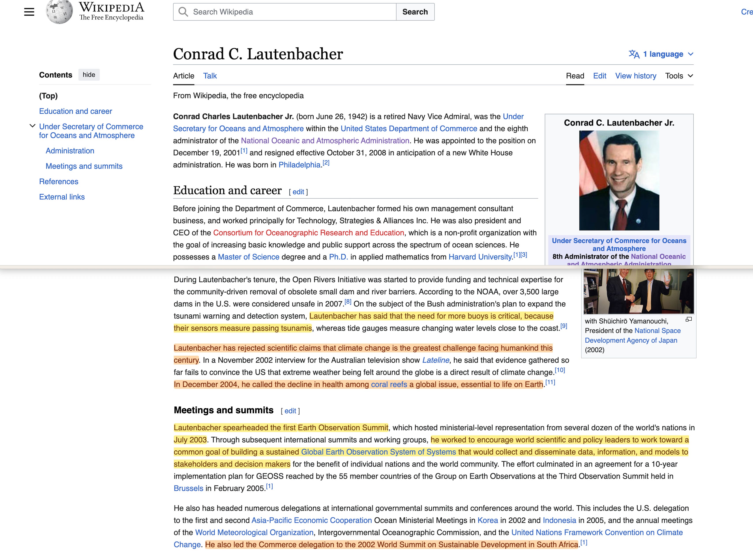Screen dimensions: 753x560
Task: Open the Lateline link
Action: (436, 360)
